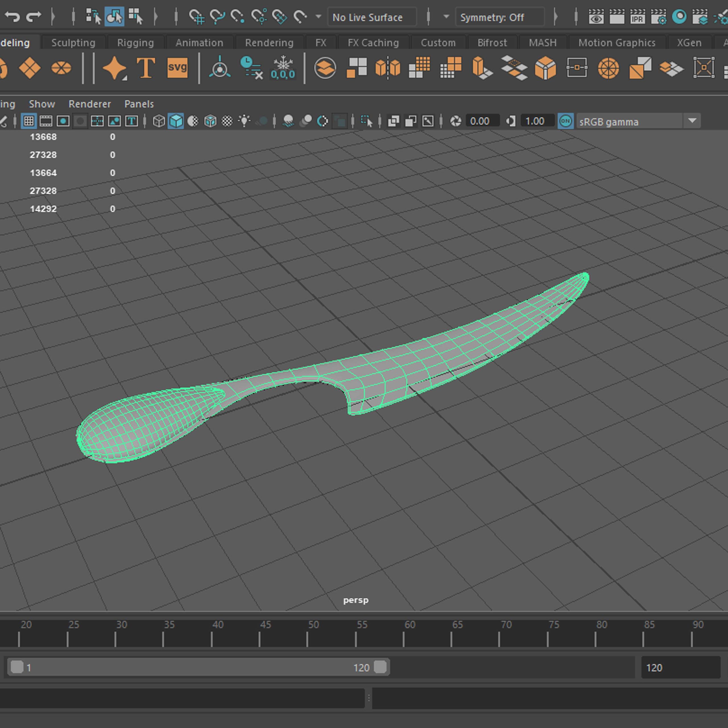Switch to the Rigging shelf tab
This screenshot has width=728, height=728.
pos(136,43)
